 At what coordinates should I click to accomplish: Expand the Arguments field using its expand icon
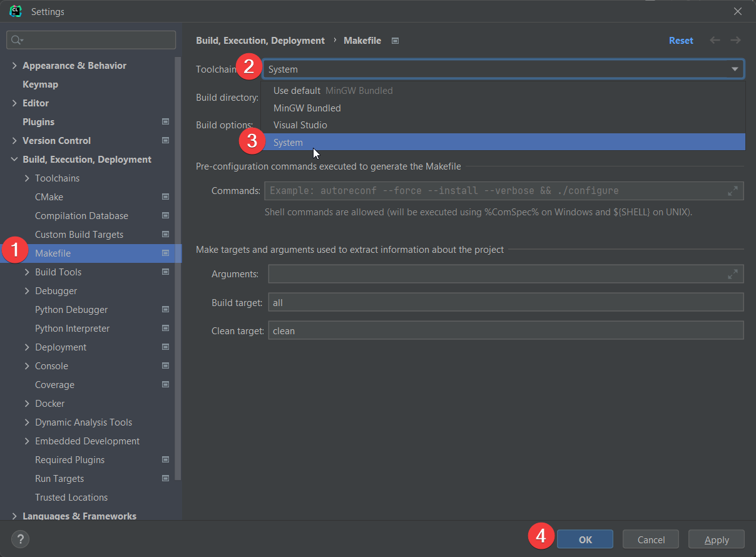pyautogui.click(x=734, y=273)
